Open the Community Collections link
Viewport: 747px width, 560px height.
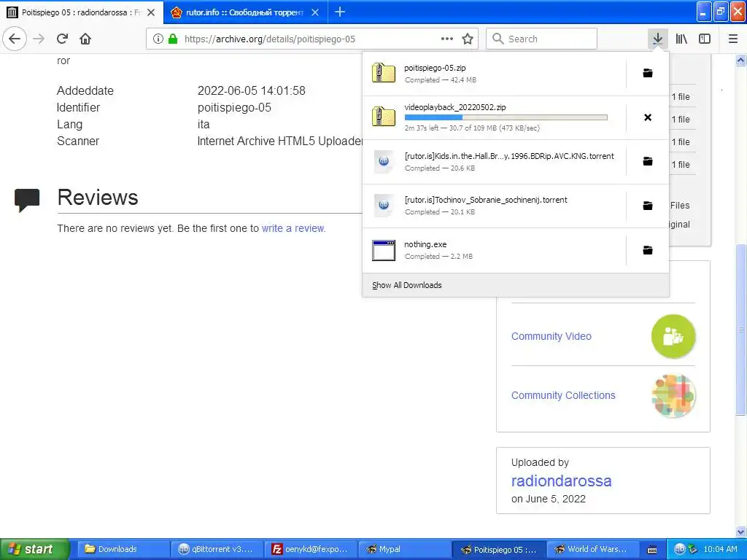point(563,395)
